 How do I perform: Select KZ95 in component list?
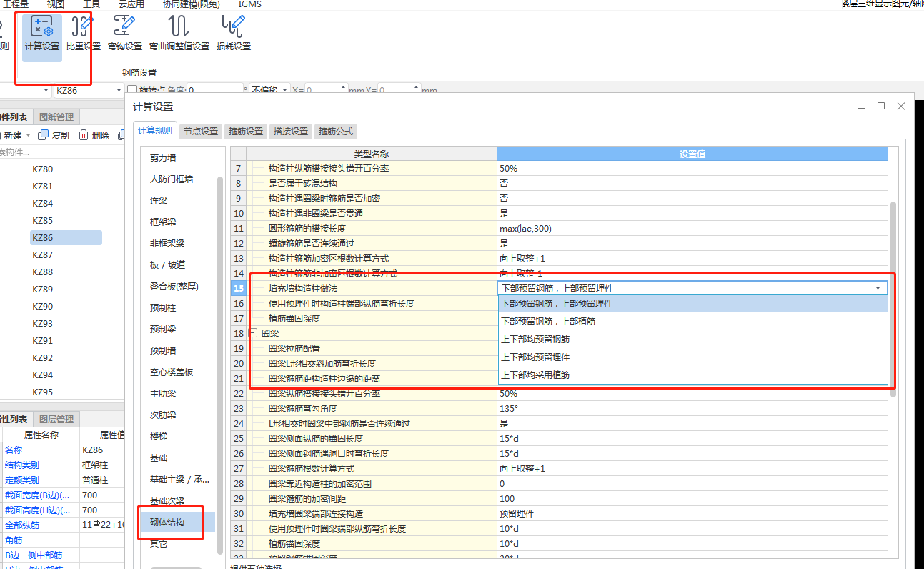pos(43,392)
